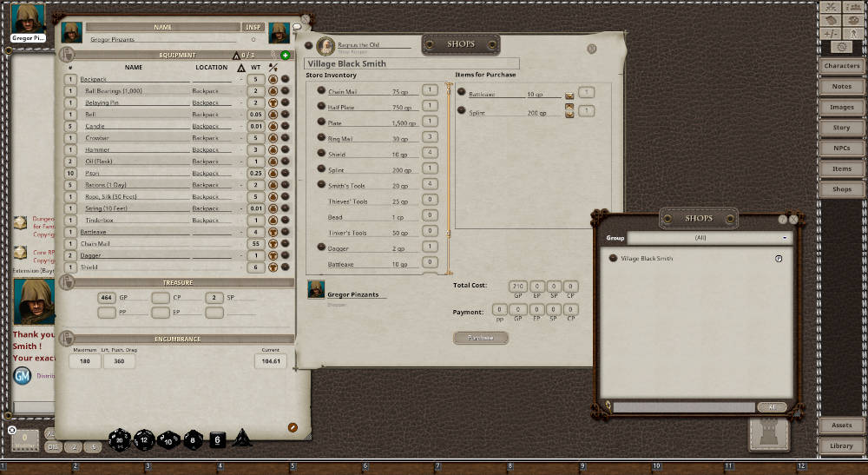Click the Shops list search field
The width and height of the screenshot is (868, 475).
(684, 407)
